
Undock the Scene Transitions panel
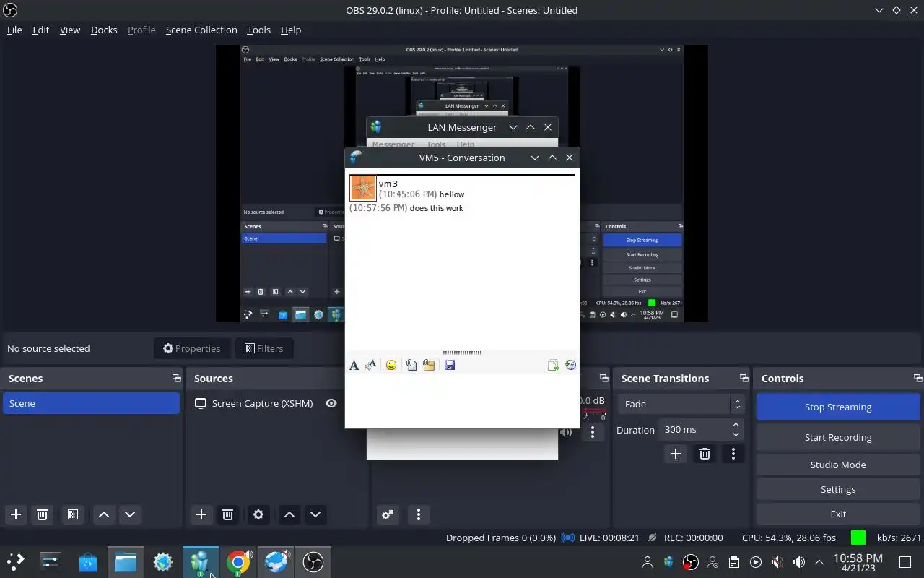point(744,378)
